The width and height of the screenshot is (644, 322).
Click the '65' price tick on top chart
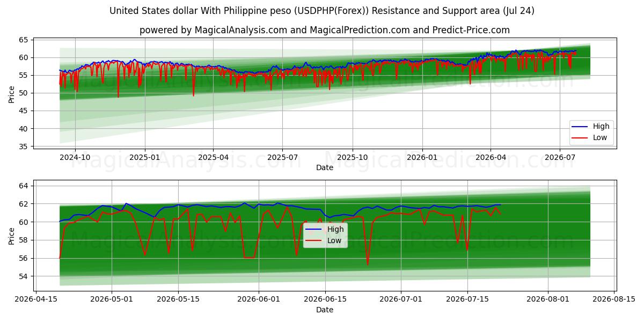point(24,40)
